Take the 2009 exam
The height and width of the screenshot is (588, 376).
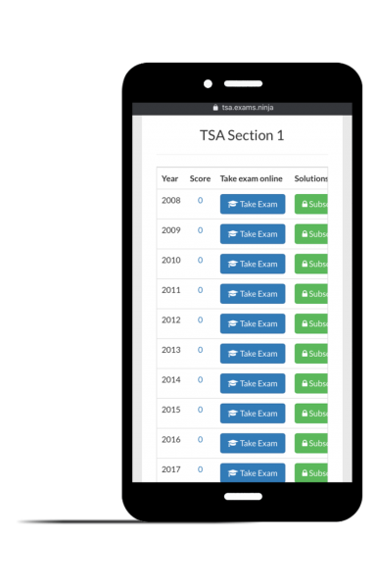pyautogui.click(x=253, y=234)
